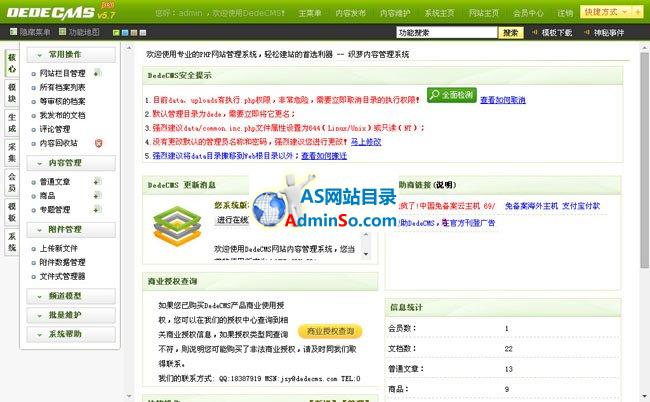This screenshot has width=650, height=402.
Task: Click the add icon beside 专题管理
Action: (x=97, y=209)
